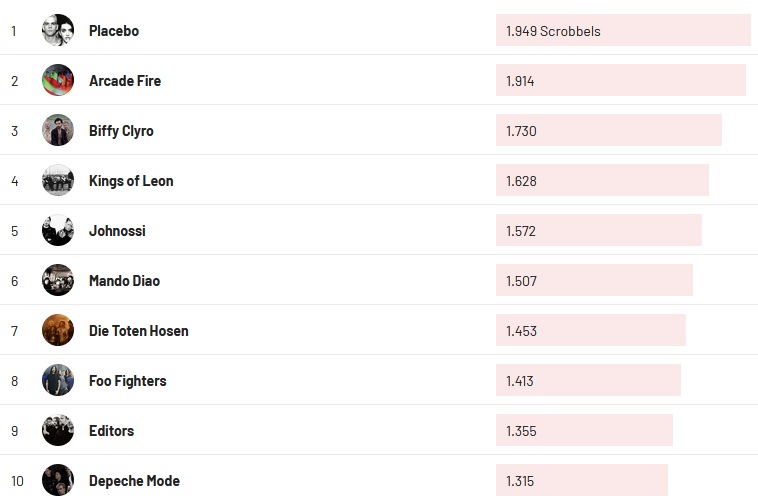Follow the Die Toten Hosen link

138,331
